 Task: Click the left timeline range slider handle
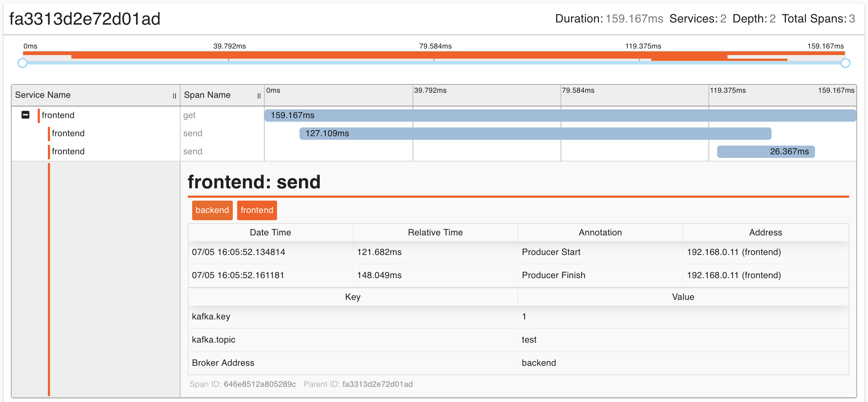22,63
